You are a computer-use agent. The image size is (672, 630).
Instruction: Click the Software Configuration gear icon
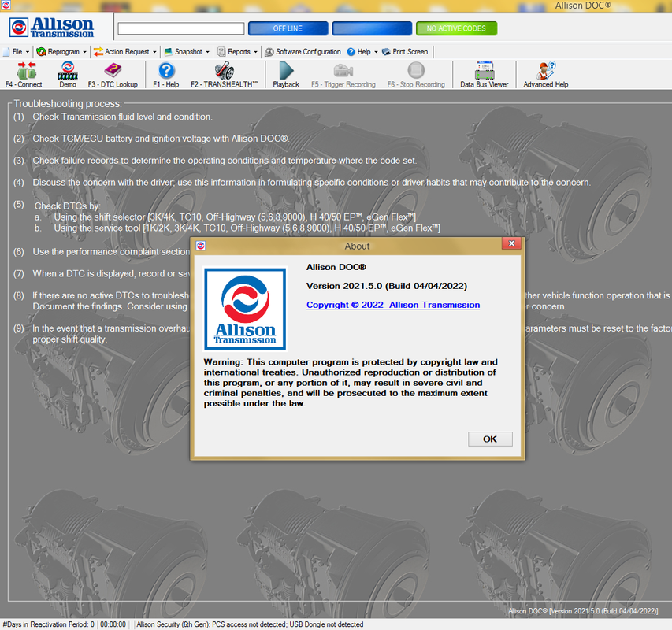[x=269, y=52]
